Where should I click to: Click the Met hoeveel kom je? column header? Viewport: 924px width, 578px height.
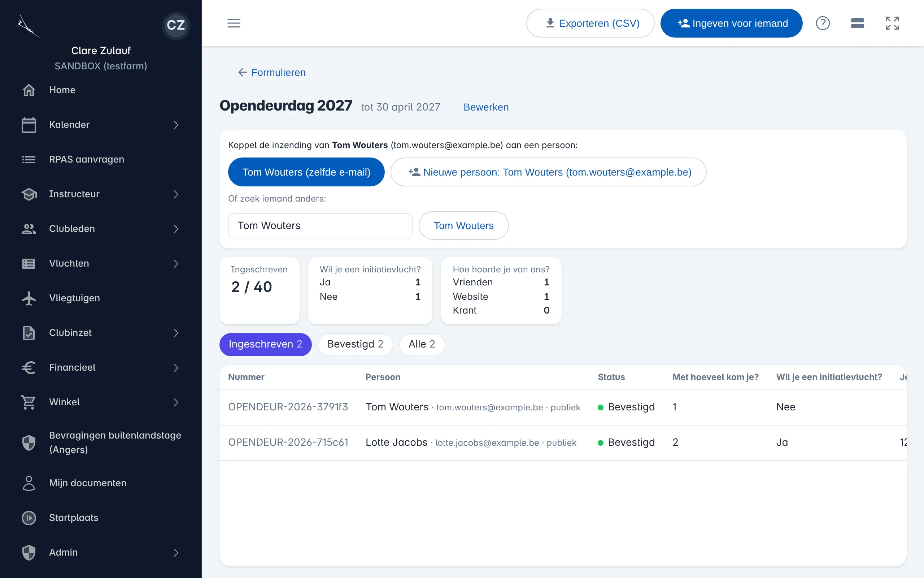pos(715,377)
